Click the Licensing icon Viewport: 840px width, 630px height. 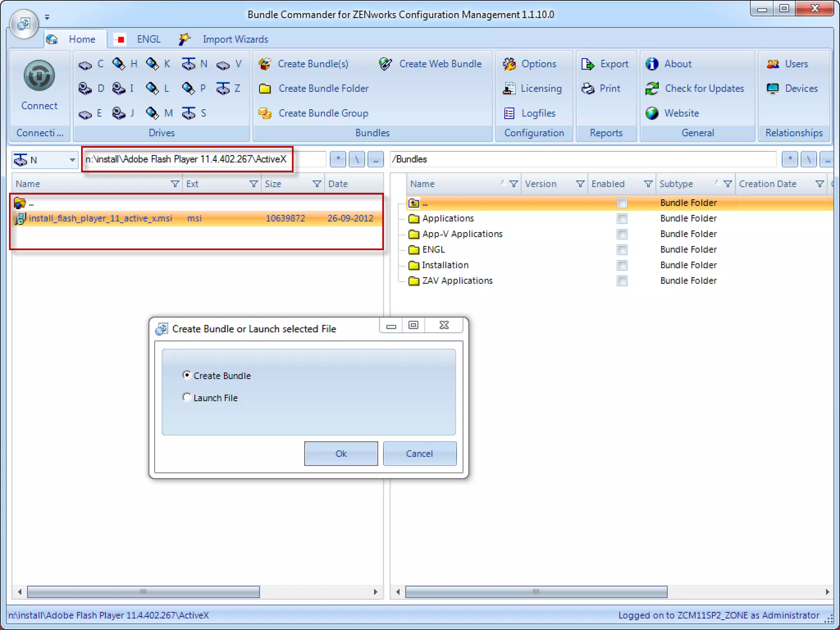pyautogui.click(x=509, y=89)
